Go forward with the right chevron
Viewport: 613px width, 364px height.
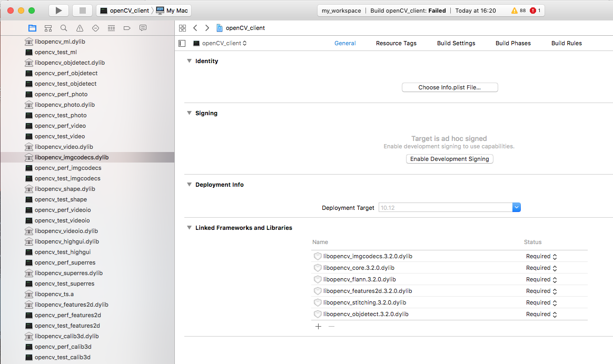(x=207, y=28)
